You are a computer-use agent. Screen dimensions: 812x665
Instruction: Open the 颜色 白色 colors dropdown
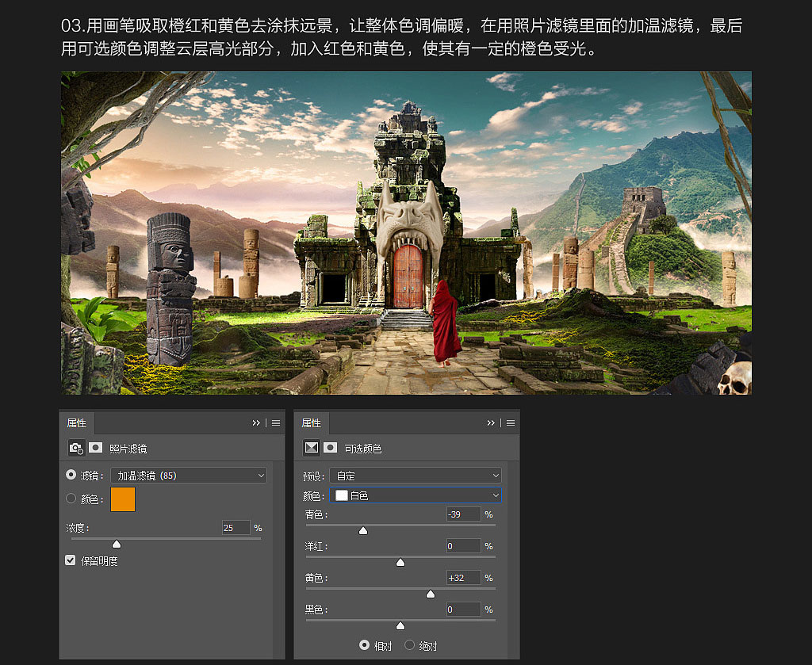[416, 495]
